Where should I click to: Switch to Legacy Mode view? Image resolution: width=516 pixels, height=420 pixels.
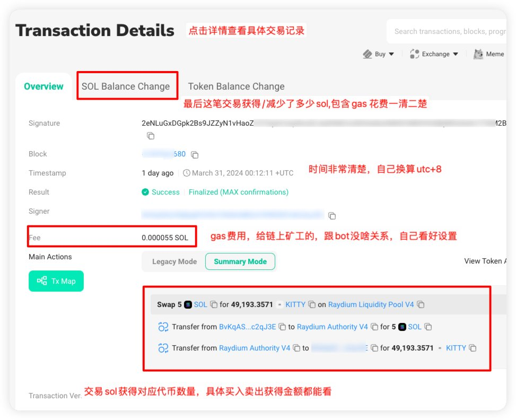174,261
